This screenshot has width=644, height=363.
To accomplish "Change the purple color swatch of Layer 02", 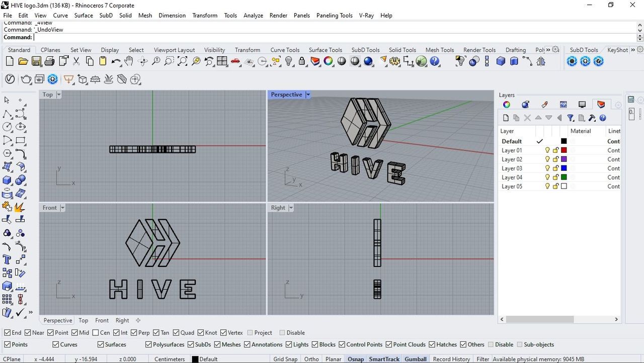I will pyautogui.click(x=564, y=159).
